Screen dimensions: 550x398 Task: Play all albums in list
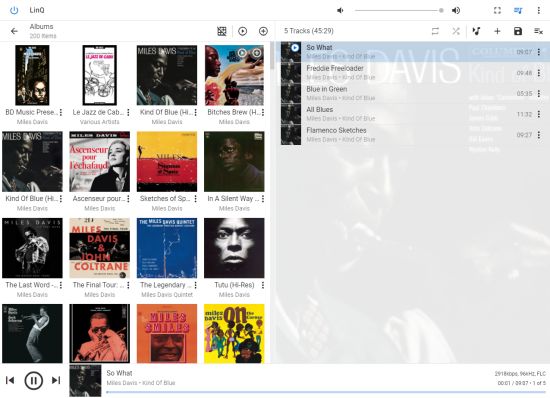pos(242,31)
